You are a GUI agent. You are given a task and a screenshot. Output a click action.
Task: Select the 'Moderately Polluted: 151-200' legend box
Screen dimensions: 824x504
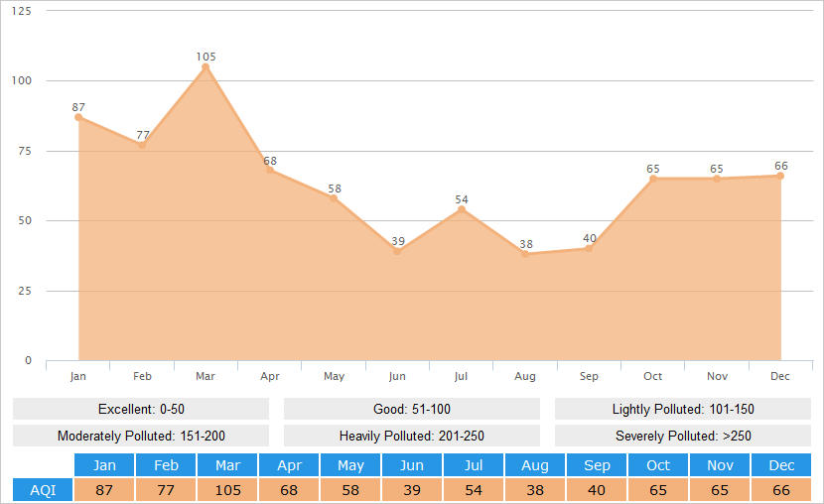click(141, 436)
